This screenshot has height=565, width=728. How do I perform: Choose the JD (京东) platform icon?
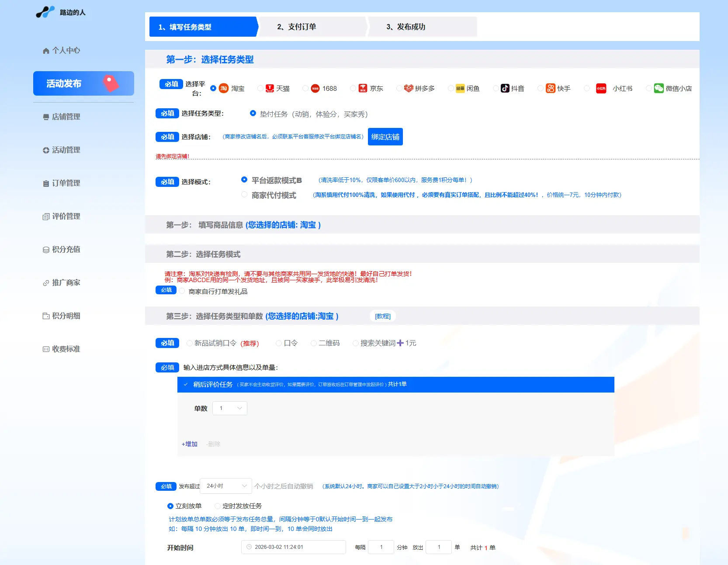363,88
